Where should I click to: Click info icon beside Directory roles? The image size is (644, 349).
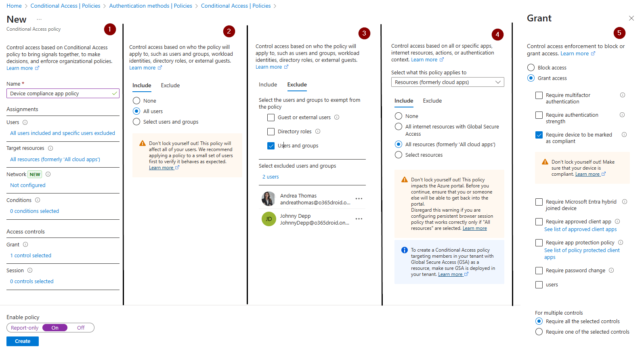click(318, 131)
